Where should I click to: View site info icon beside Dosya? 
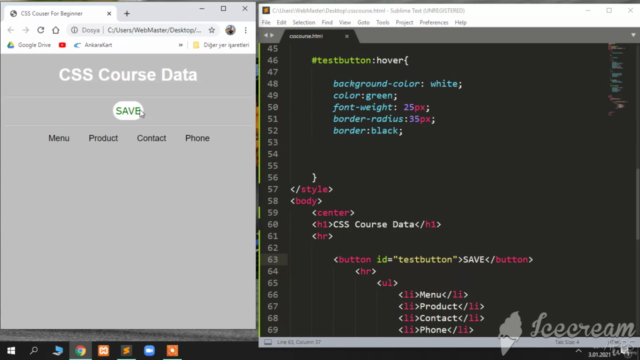click(74, 30)
